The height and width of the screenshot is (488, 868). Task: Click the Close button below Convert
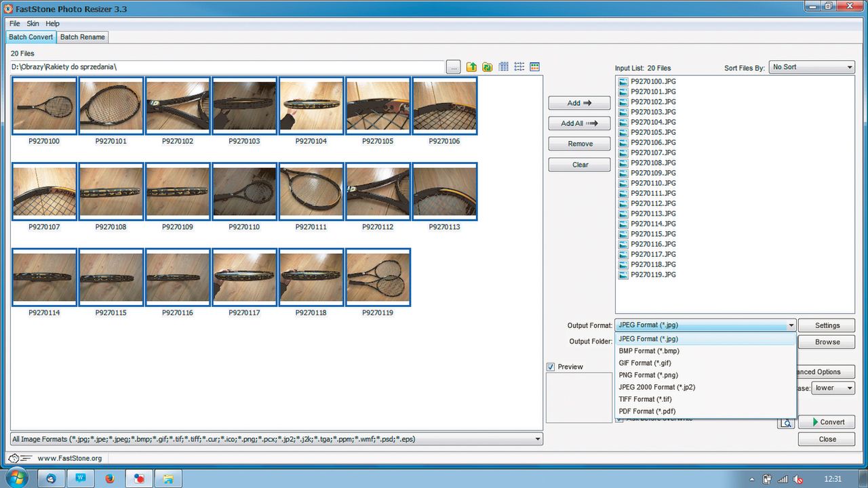point(827,439)
